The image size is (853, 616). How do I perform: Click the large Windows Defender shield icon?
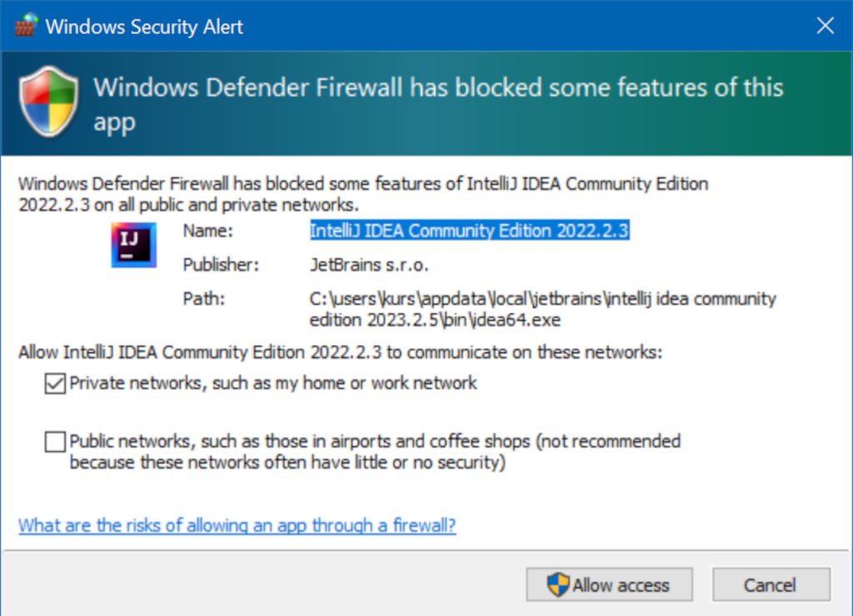click(49, 102)
